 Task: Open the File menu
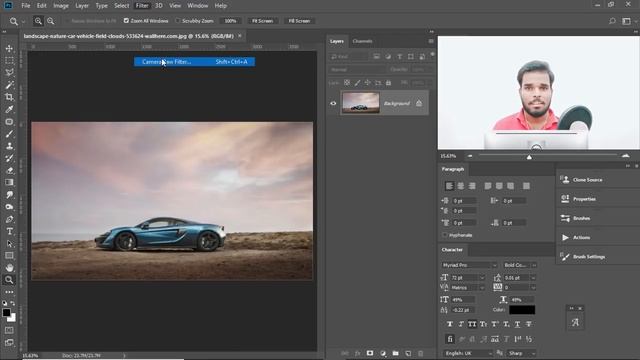26,6
